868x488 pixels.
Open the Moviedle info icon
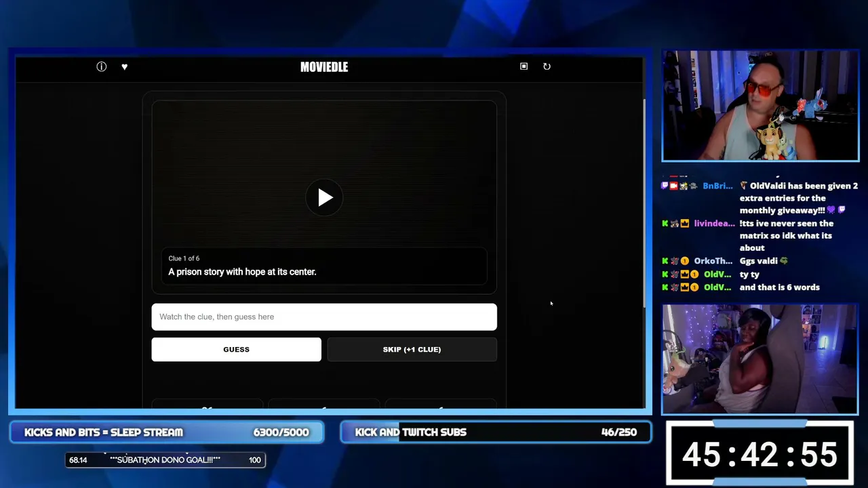coord(102,66)
